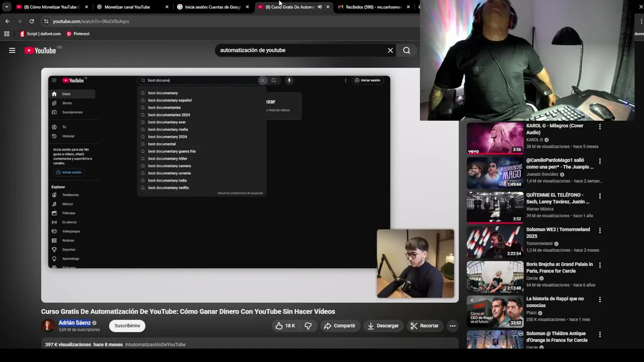This screenshot has width=644, height=362.
Task: Reload the page in the browser toolbar
Action: click(x=32, y=21)
